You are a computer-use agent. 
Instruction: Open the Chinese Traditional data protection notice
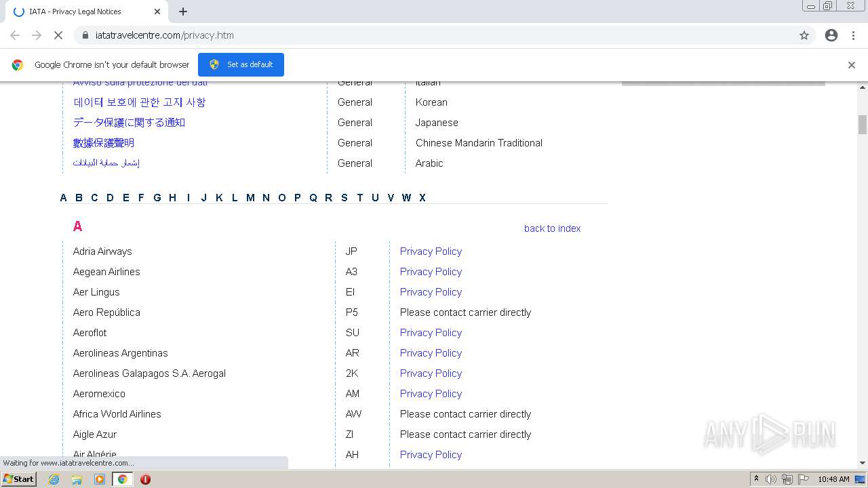(104, 143)
